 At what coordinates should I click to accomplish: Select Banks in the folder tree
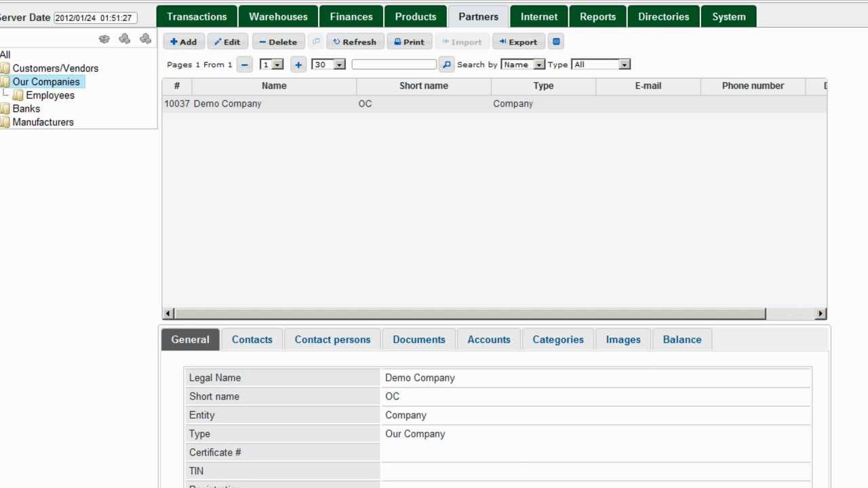(26, 108)
